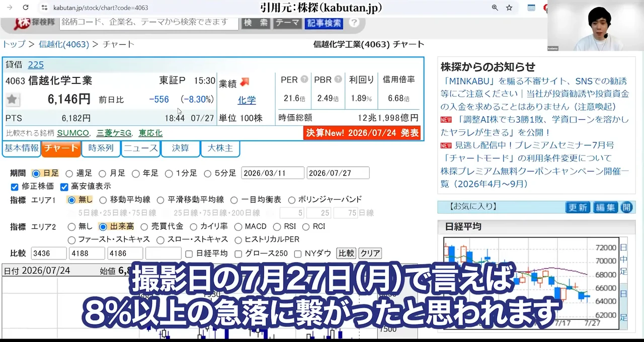The image size is (644, 342).
Task: Open the 化学 sector link
Action: point(247,100)
